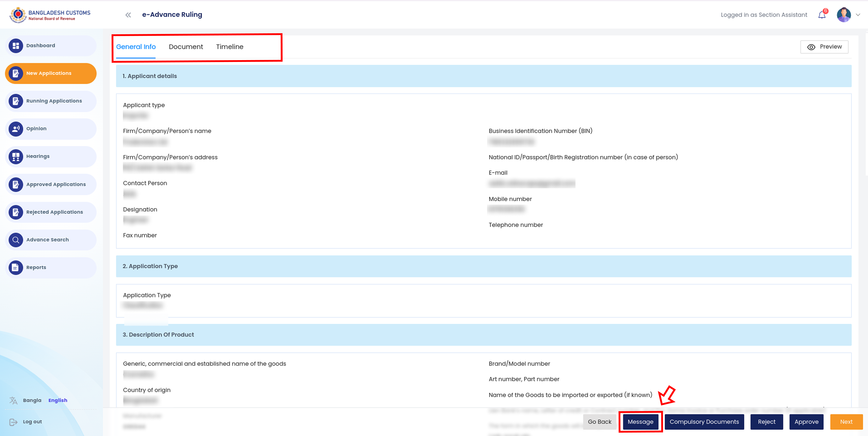The image size is (868, 436).
Task: Select the General Info tab
Action: pyautogui.click(x=136, y=47)
